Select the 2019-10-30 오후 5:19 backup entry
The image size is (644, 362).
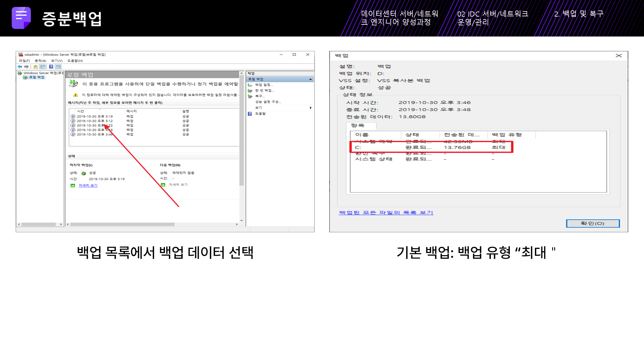[x=95, y=116]
